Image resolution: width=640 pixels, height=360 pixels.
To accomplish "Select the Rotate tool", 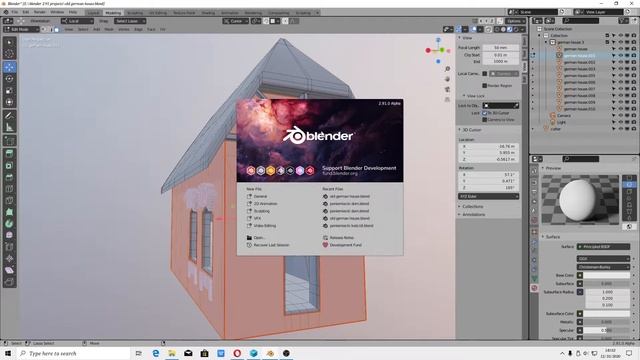I will pyautogui.click(x=9, y=79).
